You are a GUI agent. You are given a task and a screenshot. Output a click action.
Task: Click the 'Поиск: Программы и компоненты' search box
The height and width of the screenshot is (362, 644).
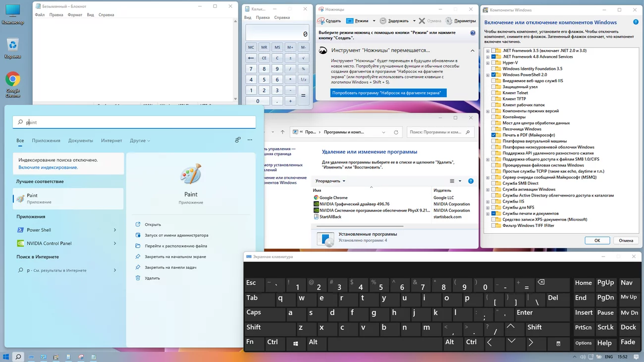440,132
